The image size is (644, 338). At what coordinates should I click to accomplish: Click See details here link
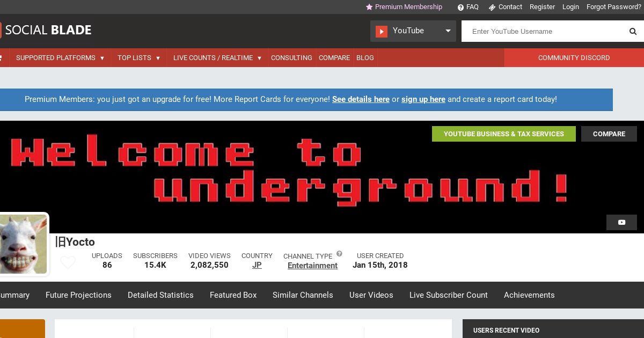(x=361, y=99)
